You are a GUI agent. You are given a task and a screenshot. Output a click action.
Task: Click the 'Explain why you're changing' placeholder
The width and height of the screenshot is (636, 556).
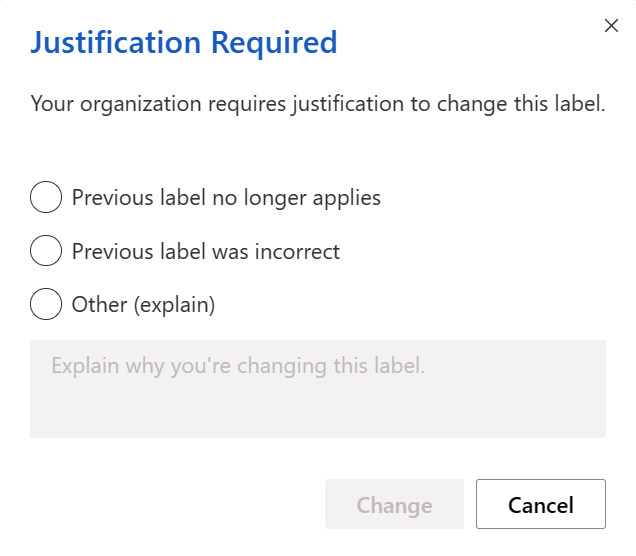[238, 366]
